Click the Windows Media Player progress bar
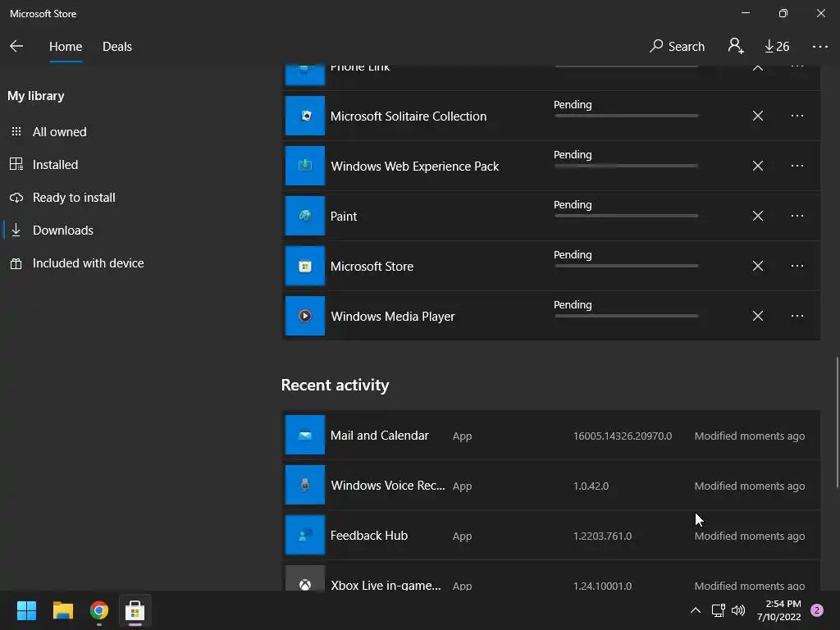 click(626, 316)
